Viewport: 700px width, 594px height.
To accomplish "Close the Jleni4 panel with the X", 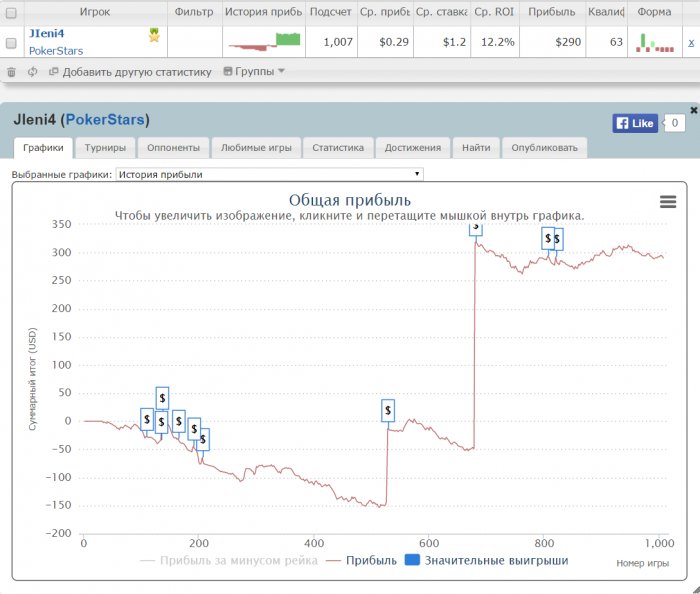I will [x=694, y=110].
